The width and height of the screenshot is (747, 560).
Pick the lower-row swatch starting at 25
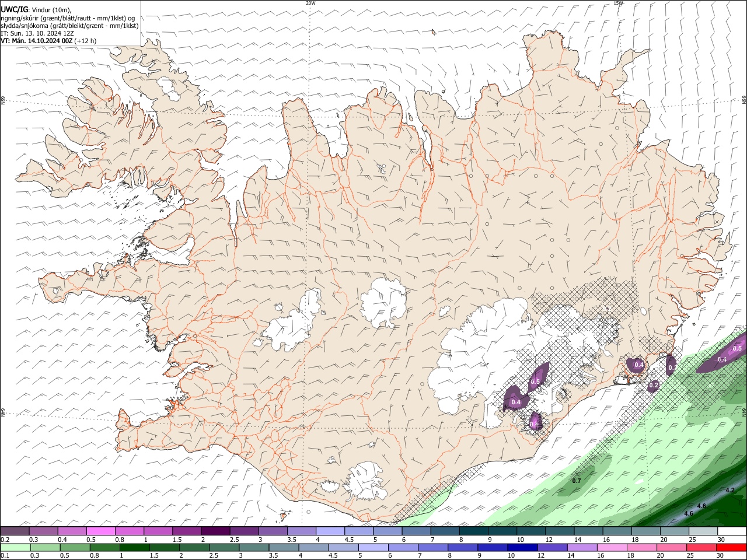pyautogui.click(x=702, y=547)
